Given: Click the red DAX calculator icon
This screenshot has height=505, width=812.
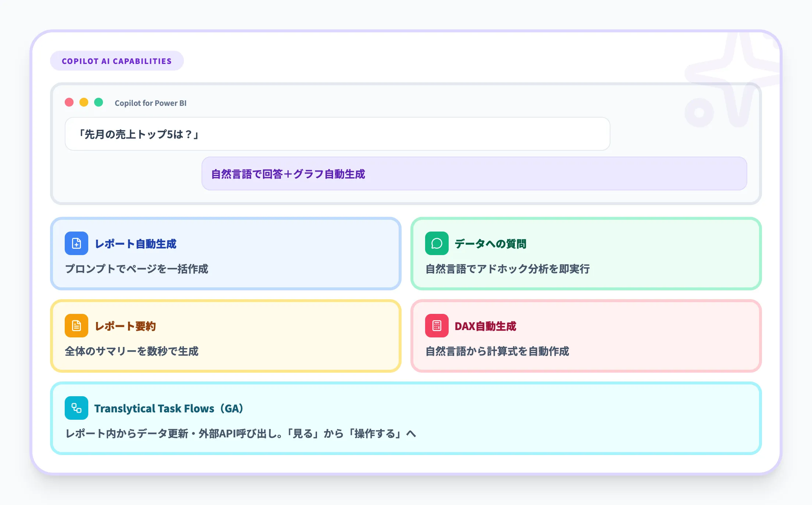Looking at the screenshot, I should tap(437, 326).
